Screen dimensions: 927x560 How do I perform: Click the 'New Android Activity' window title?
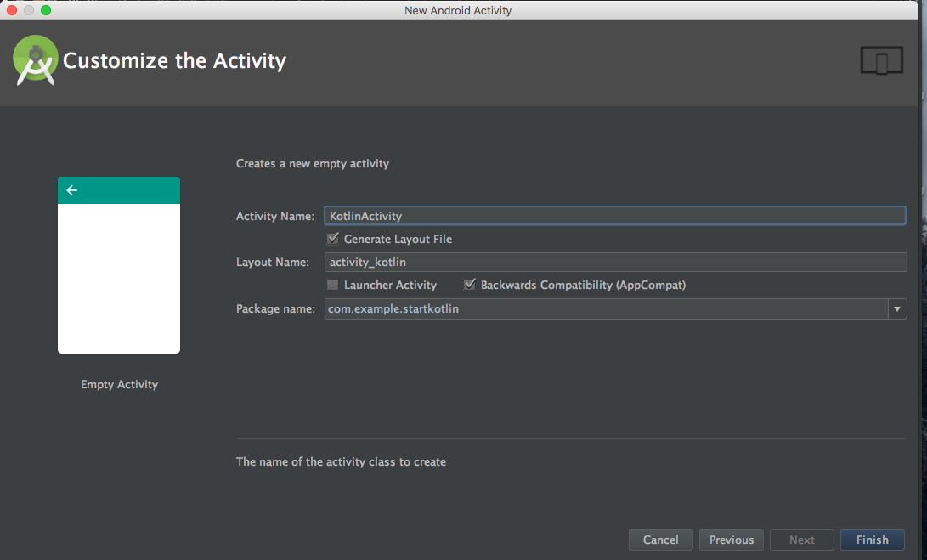tap(458, 10)
